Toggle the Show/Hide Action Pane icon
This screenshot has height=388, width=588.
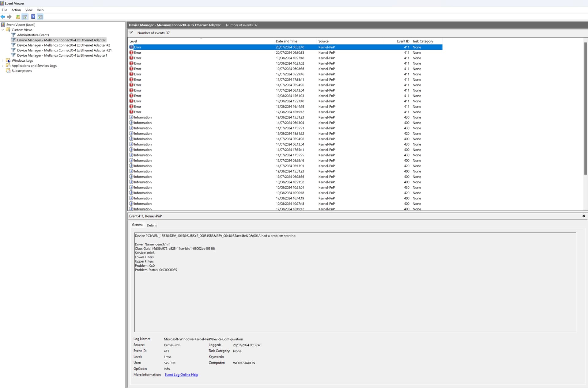tap(40, 17)
